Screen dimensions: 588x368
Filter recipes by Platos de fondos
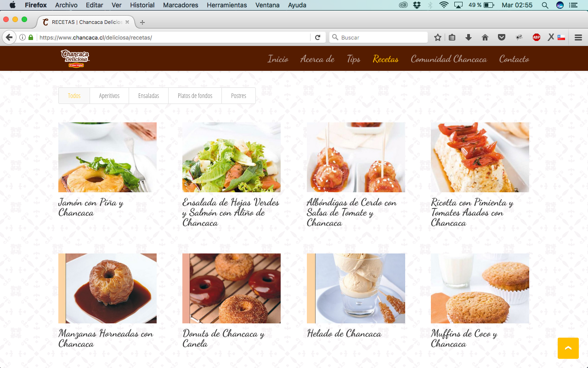point(195,96)
